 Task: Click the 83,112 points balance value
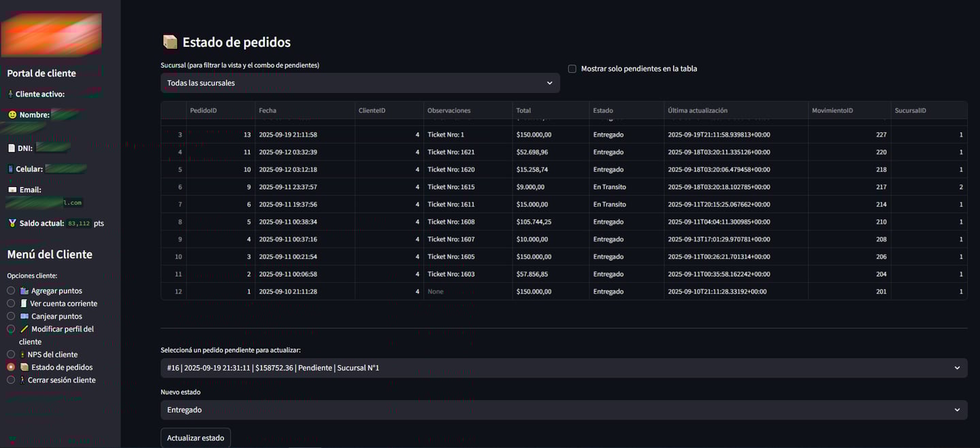point(79,224)
